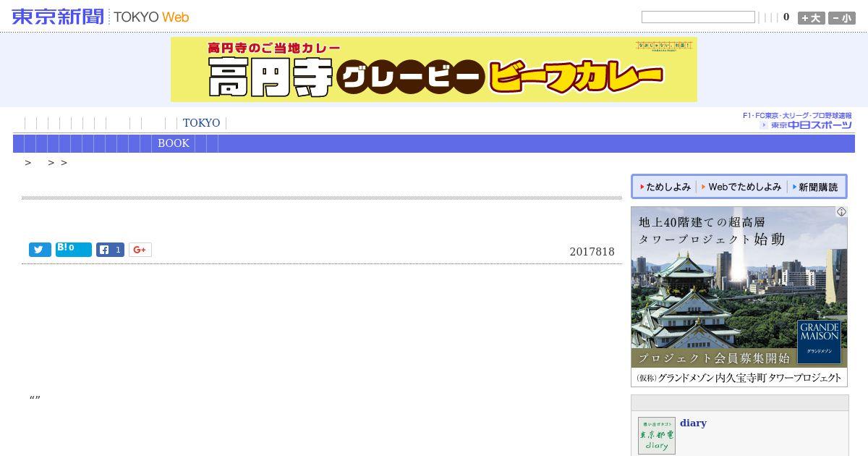868x456 pixels.
Task: Open the Webでためしよみ link
Action: point(742,187)
